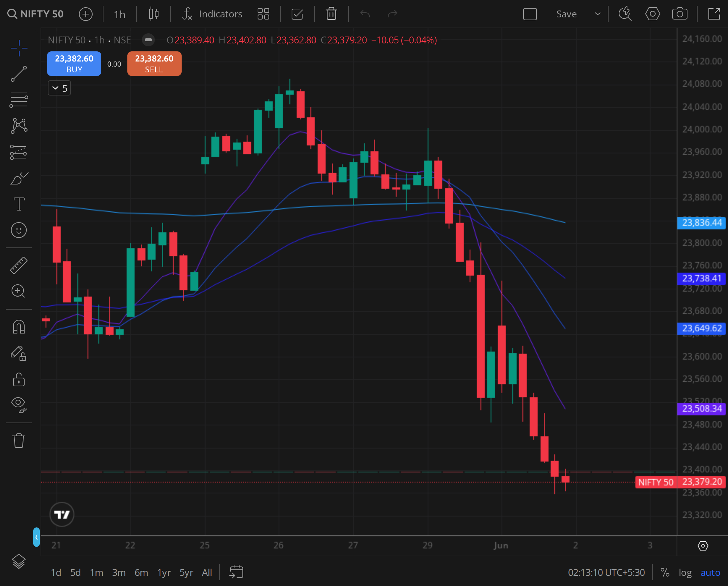Image resolution: width=728 pixels, height=586 pixels.
Task: Select the 1d date range
Action: tap(56, 573)
